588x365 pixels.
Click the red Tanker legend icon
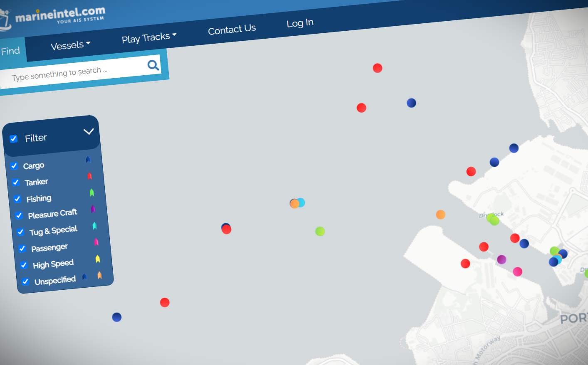[90, 176]
